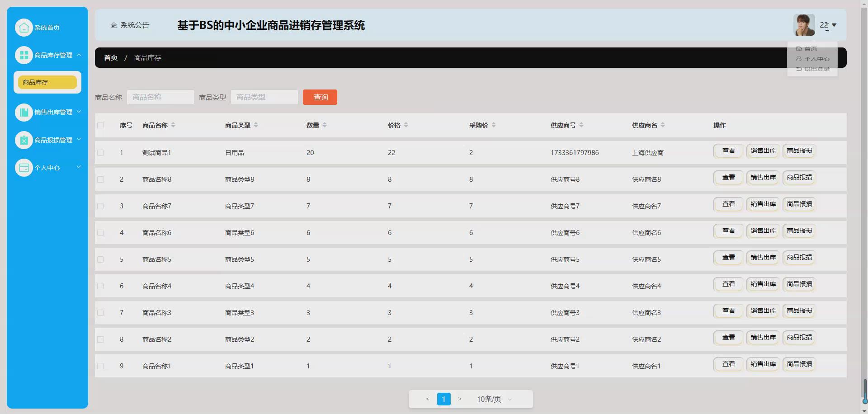Click the 销售出库管理 sidebar icon

coord(24,112)
